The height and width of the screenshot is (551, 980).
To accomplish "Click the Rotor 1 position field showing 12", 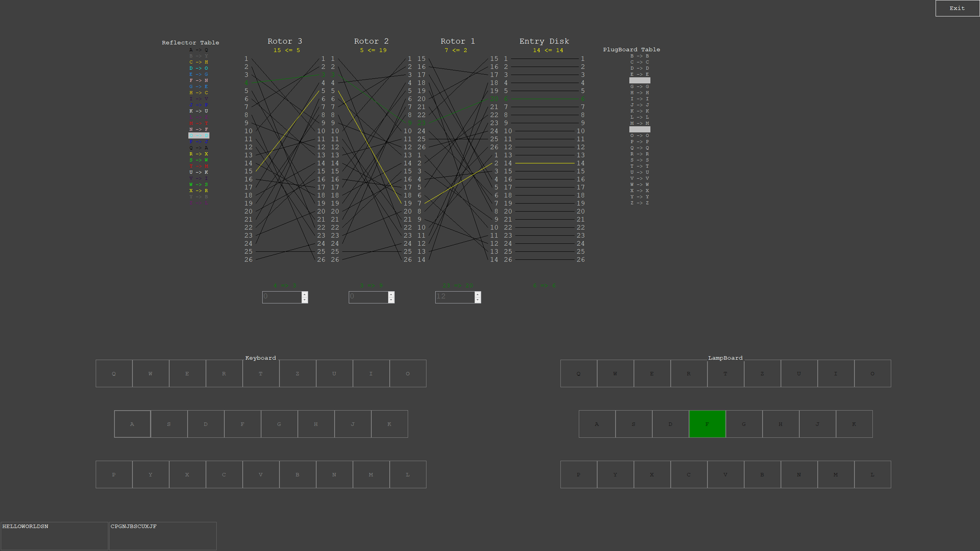I will [x=455, y=297].
